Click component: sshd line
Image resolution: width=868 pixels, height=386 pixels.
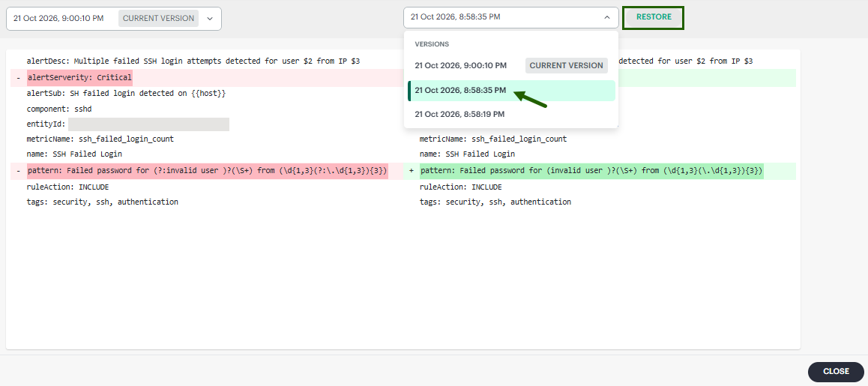[x=58, y=109]
